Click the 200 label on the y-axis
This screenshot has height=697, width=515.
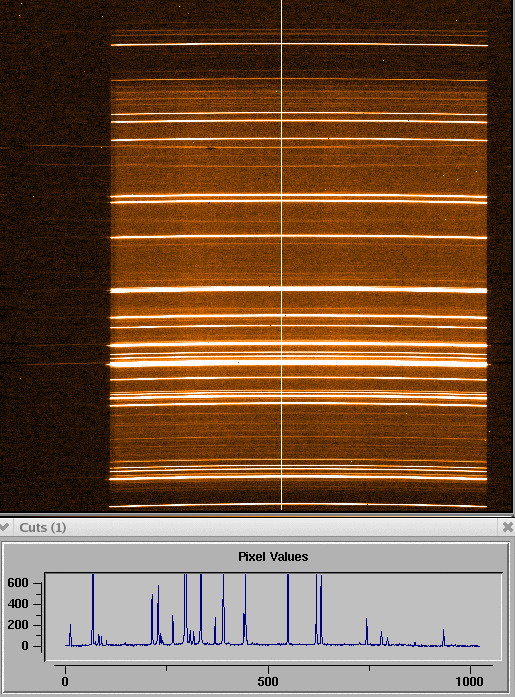click(18, 625)
